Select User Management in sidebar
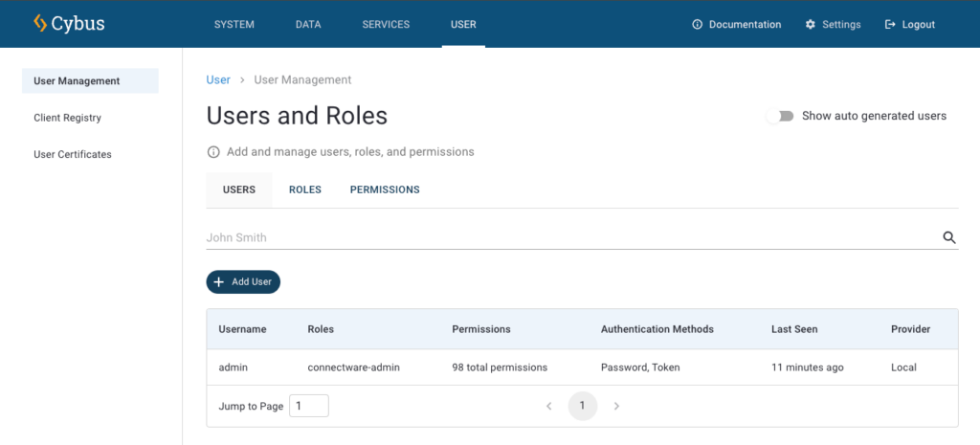The image size is (980, 445). [x=90, y=80]
